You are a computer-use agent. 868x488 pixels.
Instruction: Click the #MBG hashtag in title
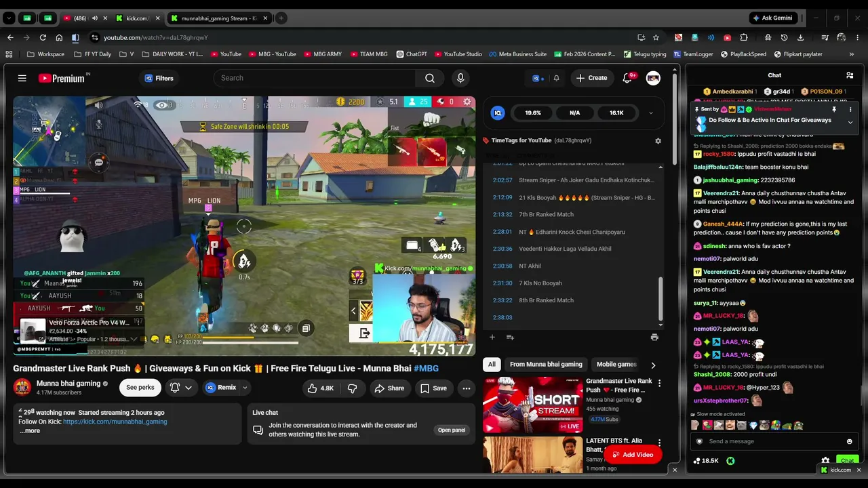(426, 368)
